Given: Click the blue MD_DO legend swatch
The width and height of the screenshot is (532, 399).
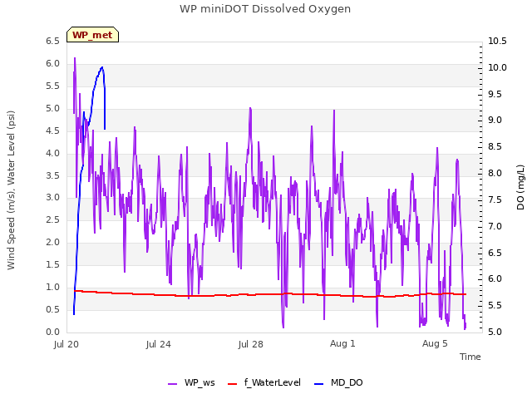Looking at the screenshot, I should (x=319, y=384).
